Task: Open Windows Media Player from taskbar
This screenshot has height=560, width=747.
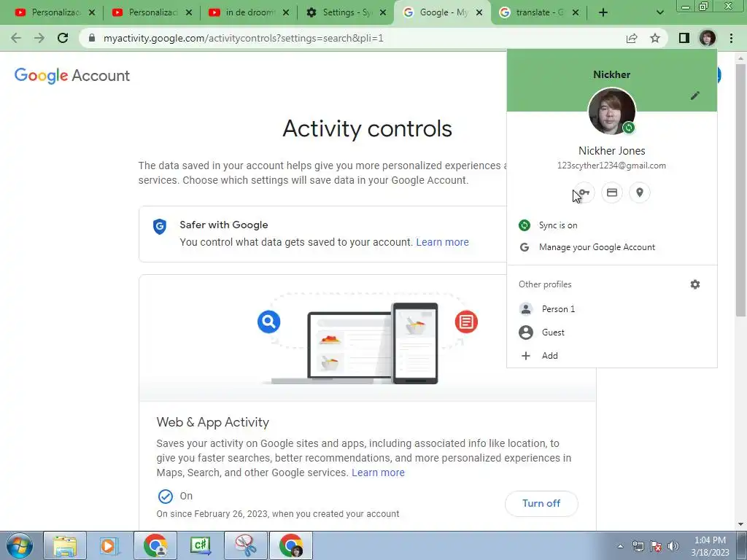Action: [x=110, y=545]
